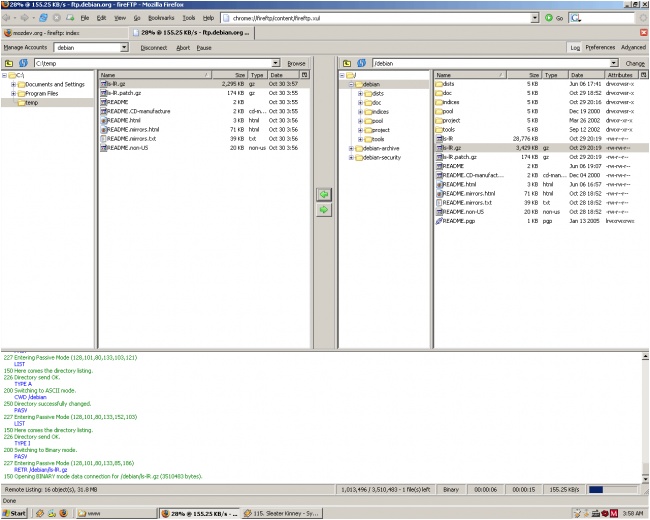Expand the debian-archive tree node
The image size is (650, 520).
351,148
